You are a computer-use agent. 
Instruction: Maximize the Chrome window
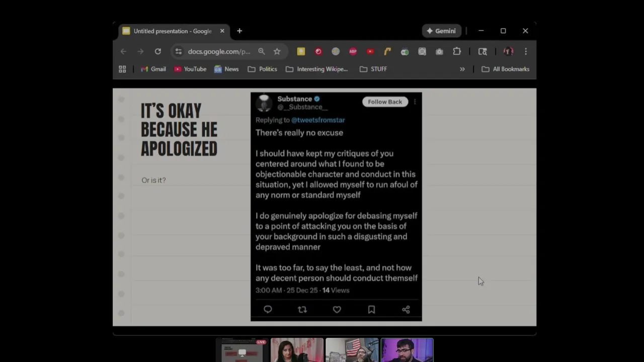503,31
